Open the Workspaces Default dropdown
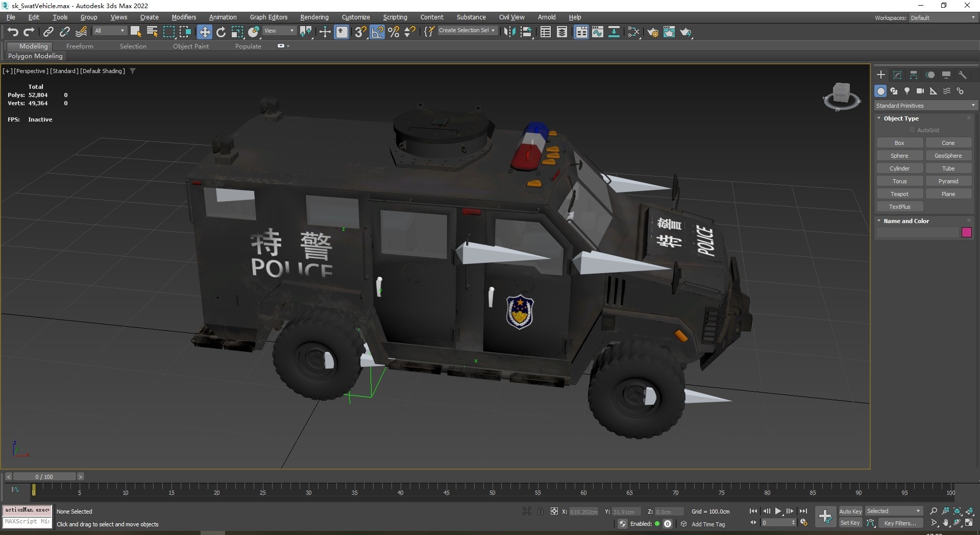The image size is (980, 535). pos(943,18)
